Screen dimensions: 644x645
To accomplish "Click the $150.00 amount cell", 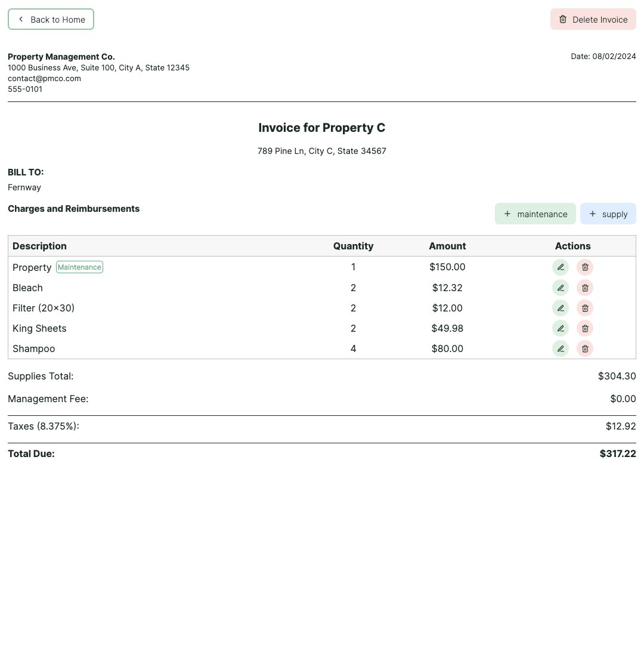I will coord(447,267).
